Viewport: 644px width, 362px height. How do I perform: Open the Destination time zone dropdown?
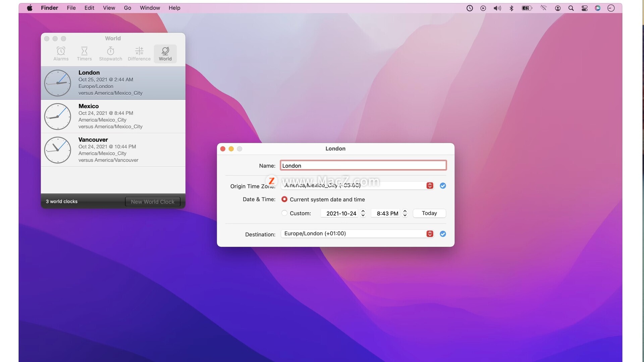tap(358, 234)
